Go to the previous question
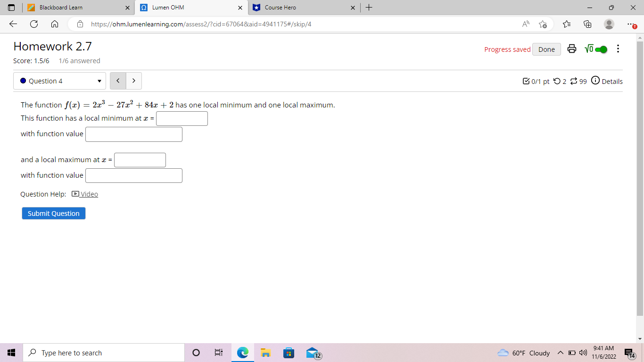This screenshot has height=362, width=644. [x=118, y=81]
